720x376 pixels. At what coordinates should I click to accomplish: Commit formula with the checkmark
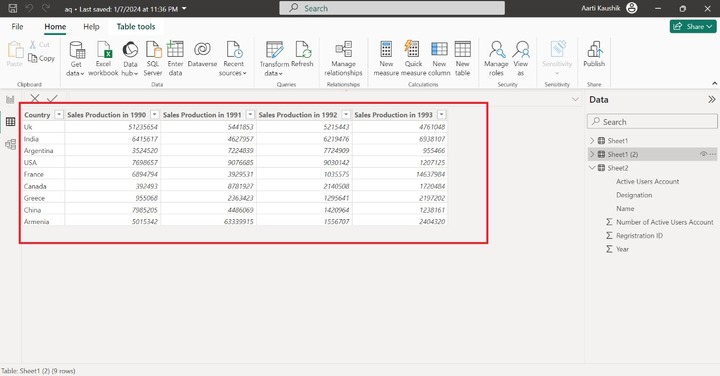click(x=52, y=98)
